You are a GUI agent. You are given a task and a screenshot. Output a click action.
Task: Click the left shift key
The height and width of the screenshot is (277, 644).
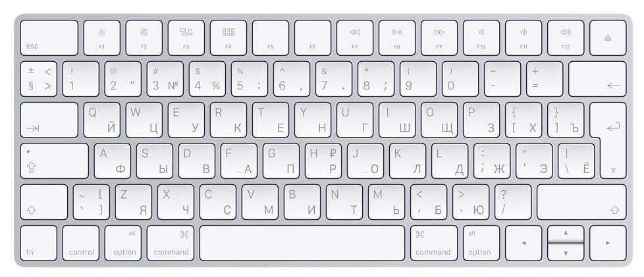click(44, 202)
